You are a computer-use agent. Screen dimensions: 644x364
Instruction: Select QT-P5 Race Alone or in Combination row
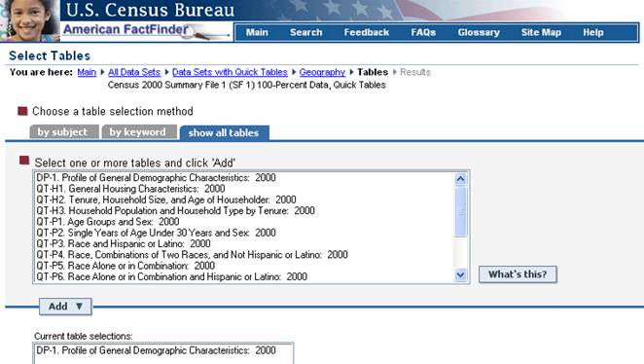[244, 266]
